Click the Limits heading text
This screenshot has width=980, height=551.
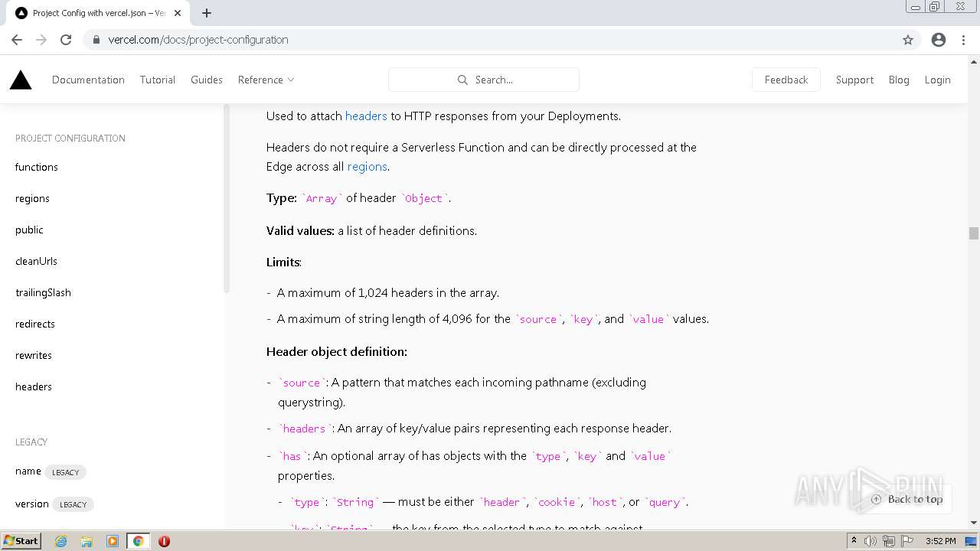pyautogui.click(x=284, y=262)
